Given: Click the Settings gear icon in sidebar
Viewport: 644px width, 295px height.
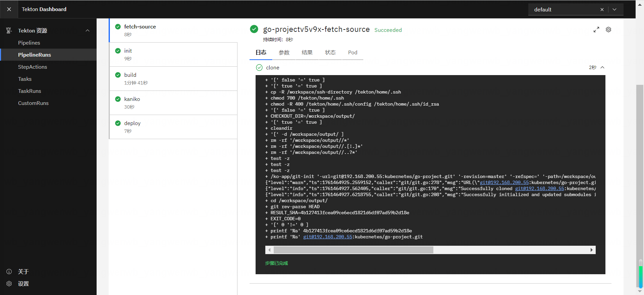Looking at the screenshot, I should [x=9, y=284].
